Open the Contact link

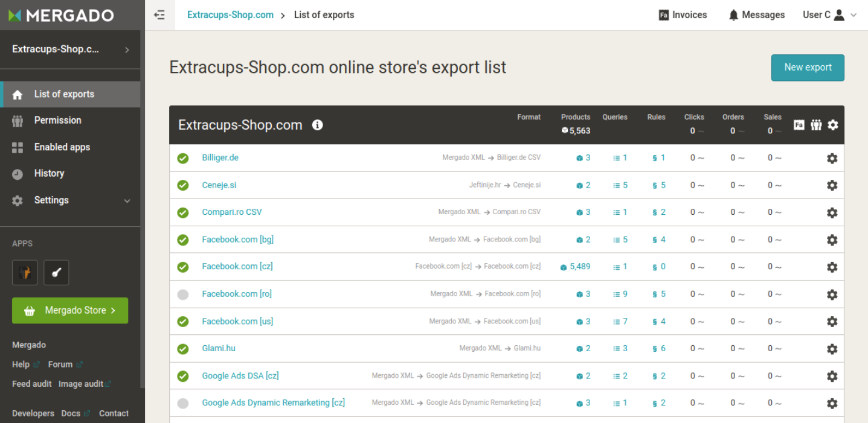tap(114, 413)
